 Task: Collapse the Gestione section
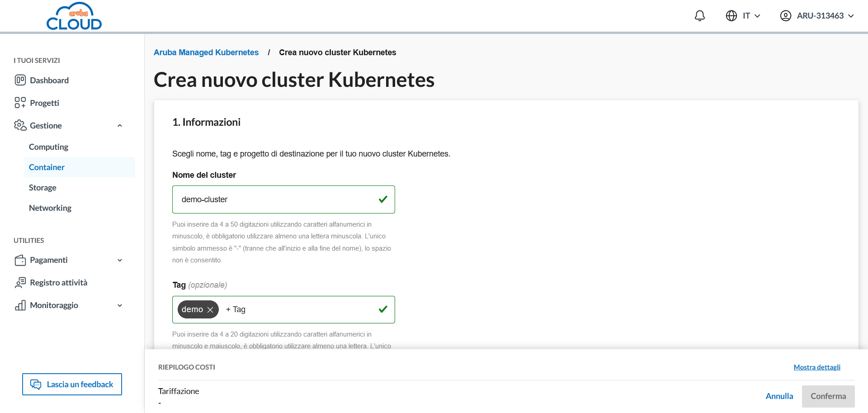tap(120, 126)
